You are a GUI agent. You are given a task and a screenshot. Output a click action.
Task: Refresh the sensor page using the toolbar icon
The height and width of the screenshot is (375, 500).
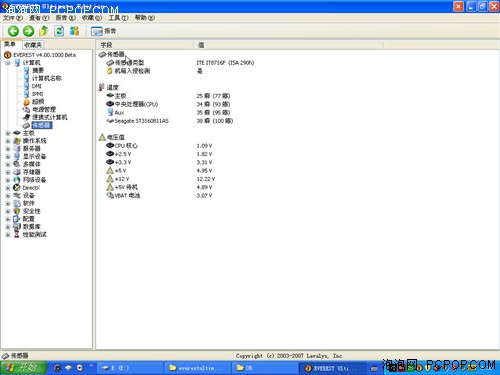click(x=59, y=31)
